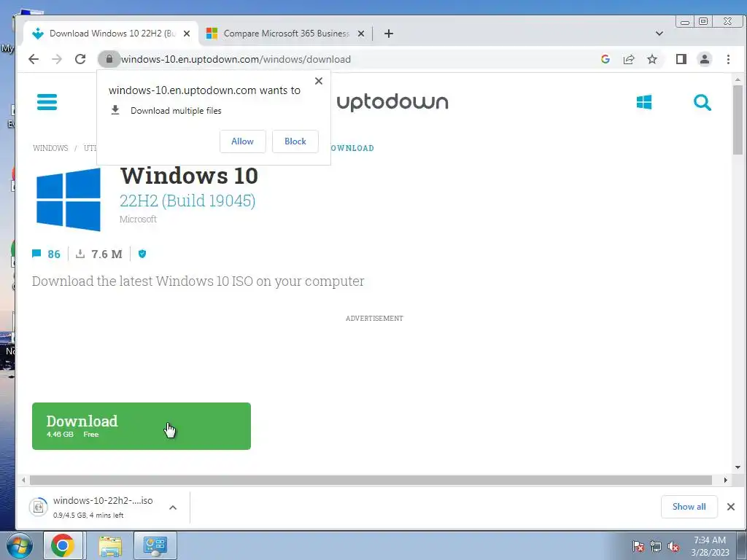The height and width of the screenshot is (560, 747).
Task: Click Chrome icon in taskbar
Action: point(63,545)
